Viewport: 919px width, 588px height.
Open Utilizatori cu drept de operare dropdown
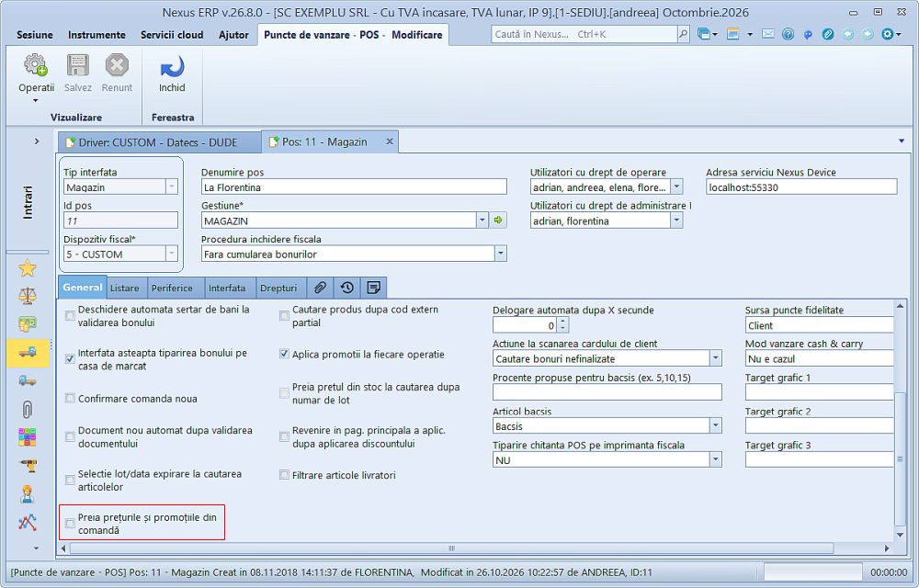coord(676,187)
